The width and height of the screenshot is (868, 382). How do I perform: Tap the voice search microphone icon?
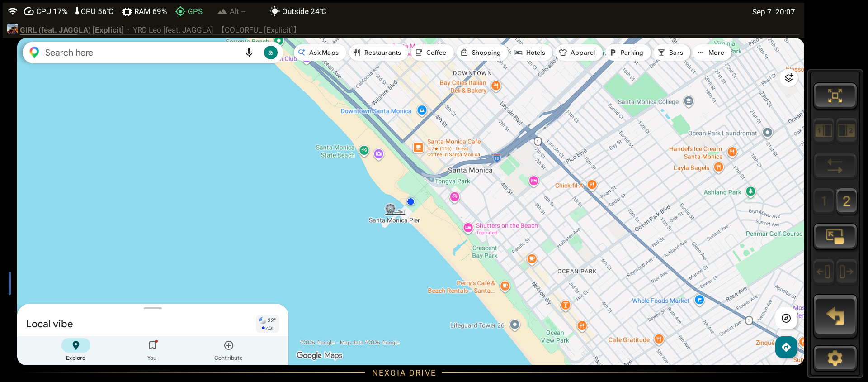249,53
